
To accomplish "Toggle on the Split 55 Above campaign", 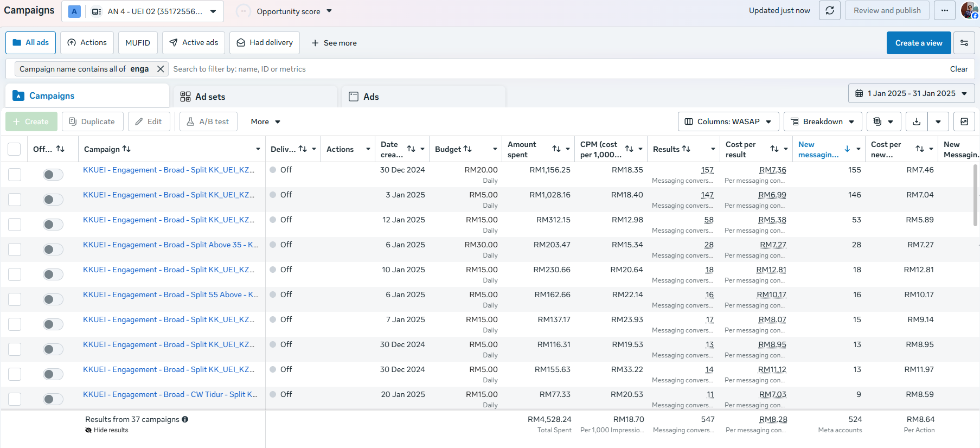I will pos(53,299).
